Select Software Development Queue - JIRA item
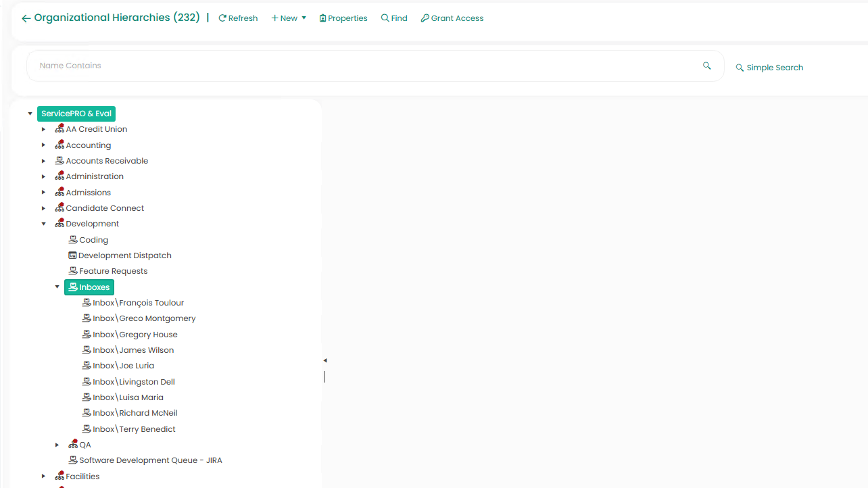This screenshot has width=868, height=488. [150, 460]
